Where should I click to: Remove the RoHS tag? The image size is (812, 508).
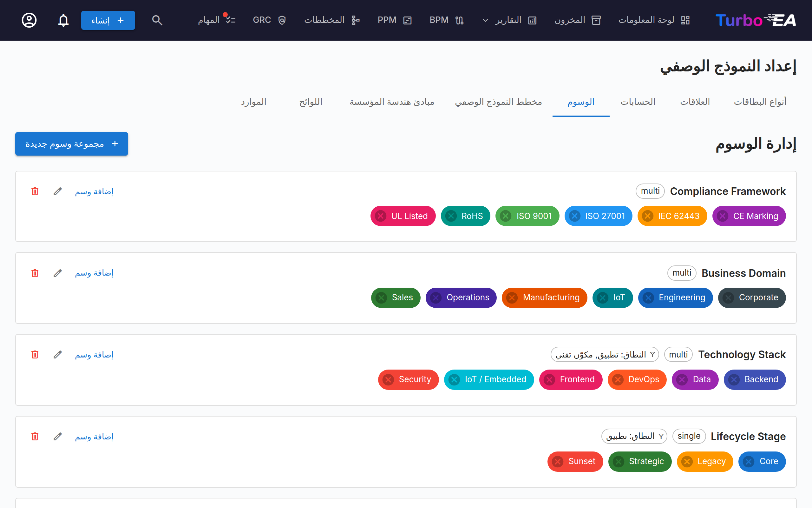[451, 216]
